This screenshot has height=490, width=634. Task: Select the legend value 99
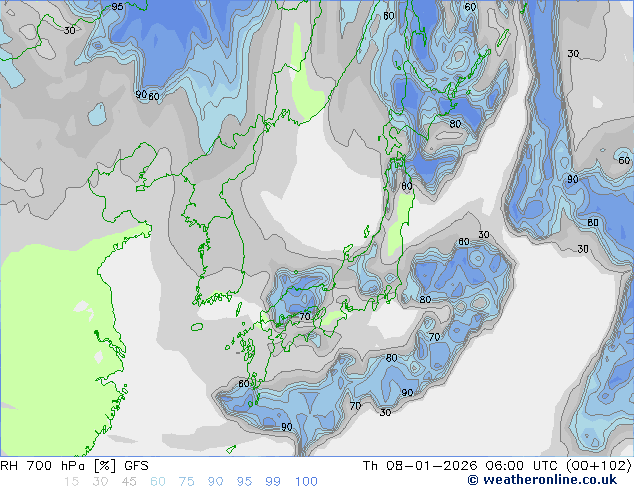click(273, 482)
